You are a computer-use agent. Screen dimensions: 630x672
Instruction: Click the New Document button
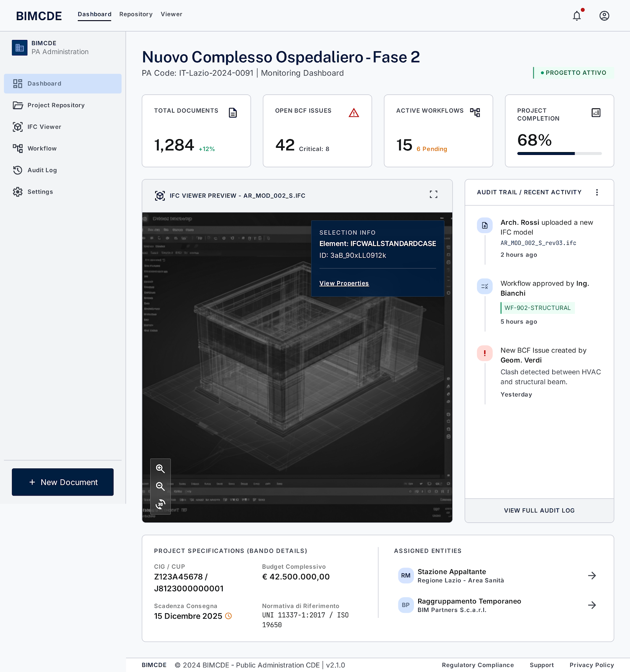point(63,482)
